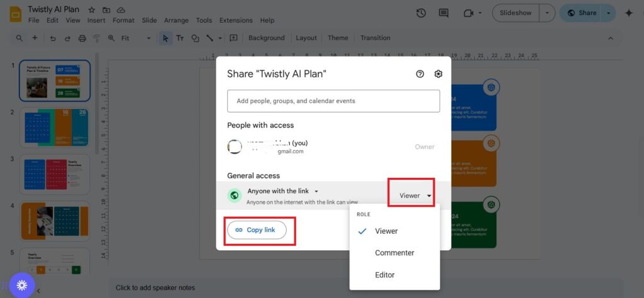Star the Twistly AI Plan presentation
The width and height of the screenshot is (644, 298).
click(92, 10)
